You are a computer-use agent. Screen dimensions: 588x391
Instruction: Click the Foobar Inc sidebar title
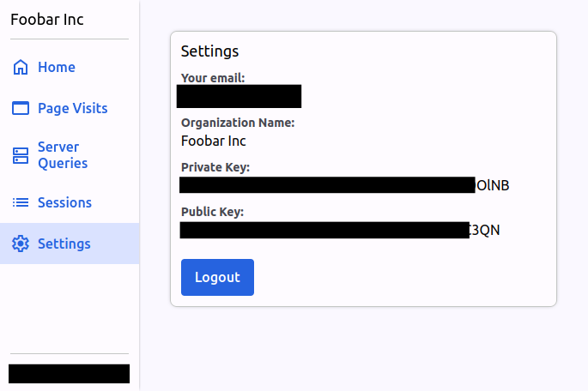[x=47, y=20]
